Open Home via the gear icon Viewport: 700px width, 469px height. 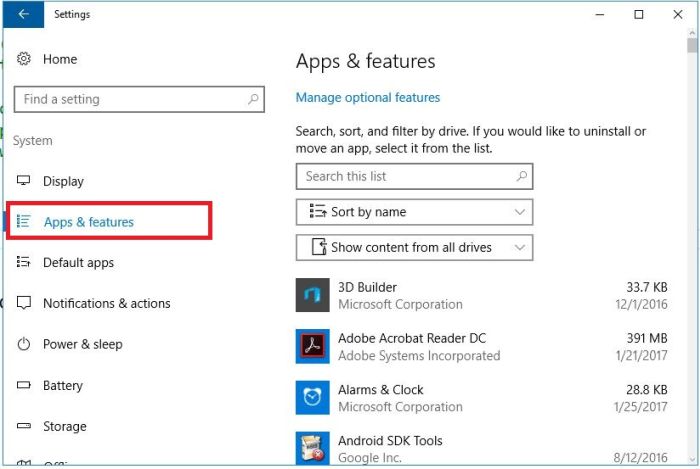pyautogui.click(x=24, y=59)
